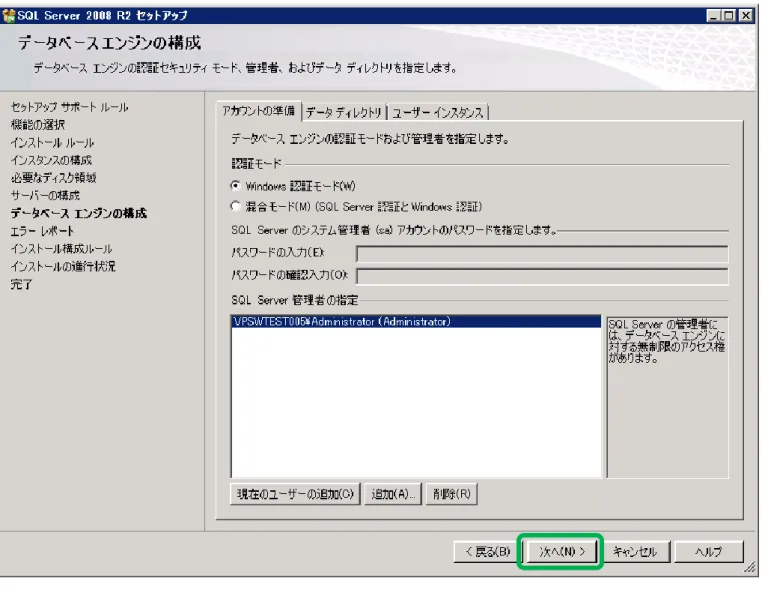Select 混合モード (SQL Server 認証と Windows 認証) radio button
Image resolution: width=768 pixels, height=590 pixels.
coord(236,207)
